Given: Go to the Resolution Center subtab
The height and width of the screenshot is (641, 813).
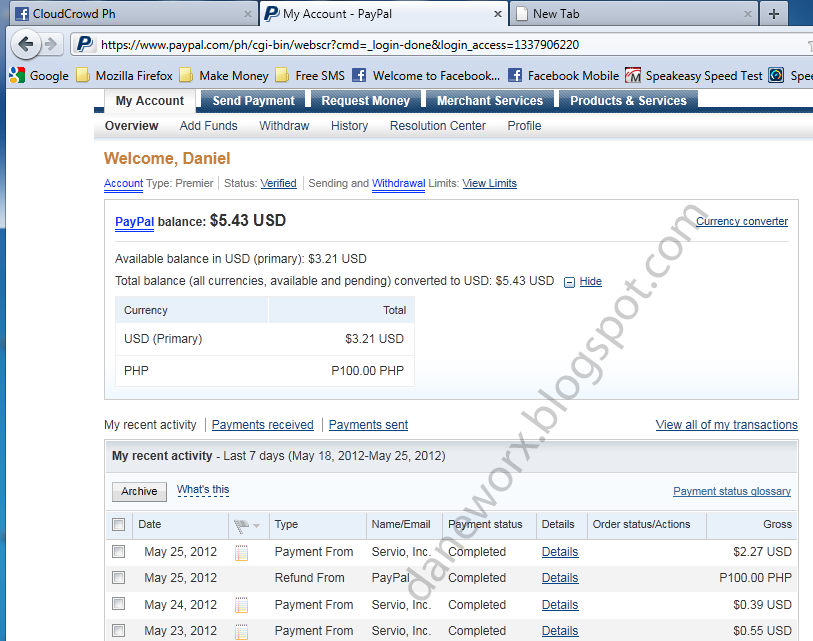Looking at the screenshot, I should [x=438, y=126].
